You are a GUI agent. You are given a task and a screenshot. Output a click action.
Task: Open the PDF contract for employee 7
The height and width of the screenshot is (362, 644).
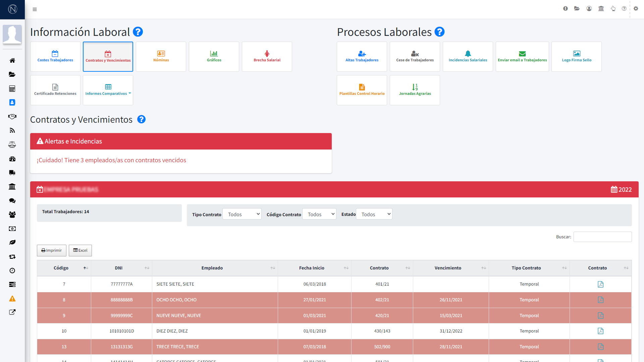pos(600,284)
